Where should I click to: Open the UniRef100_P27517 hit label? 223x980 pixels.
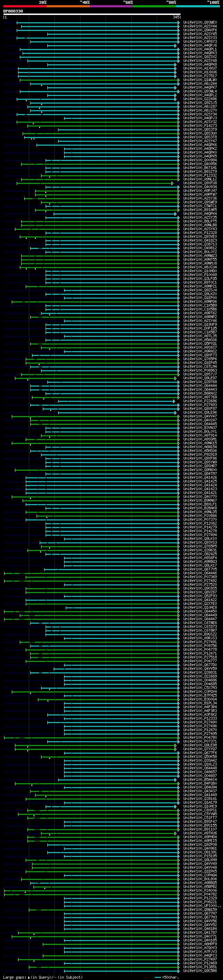click(x=200, y=76)
